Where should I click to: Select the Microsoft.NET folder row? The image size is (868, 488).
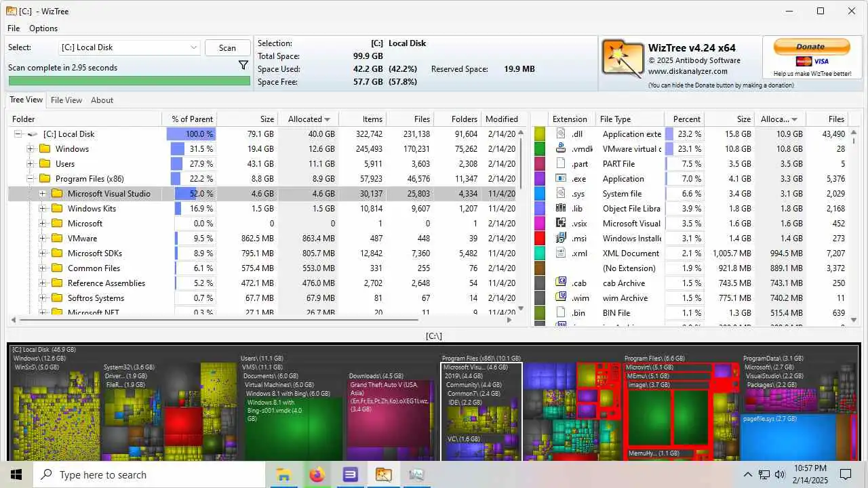264,312
